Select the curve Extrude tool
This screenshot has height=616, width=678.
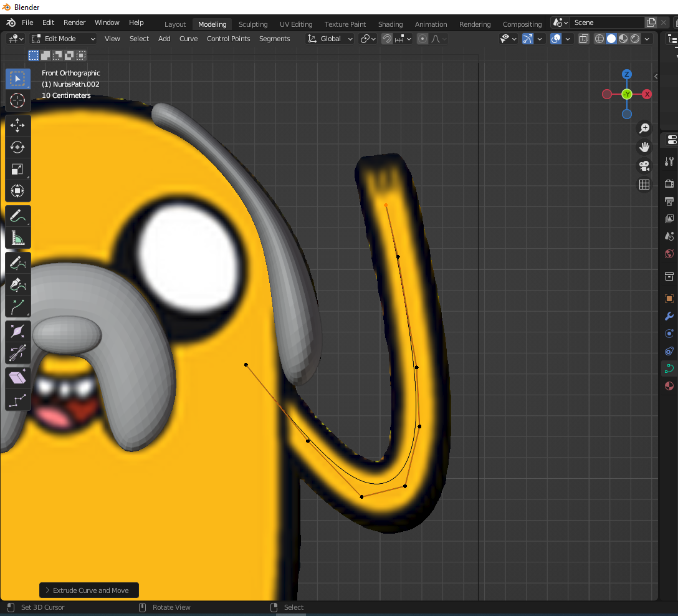tap(17, 306)
